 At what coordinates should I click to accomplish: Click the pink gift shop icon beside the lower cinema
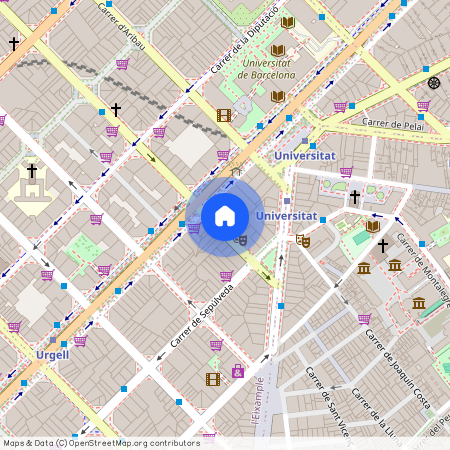click(238, 371)
